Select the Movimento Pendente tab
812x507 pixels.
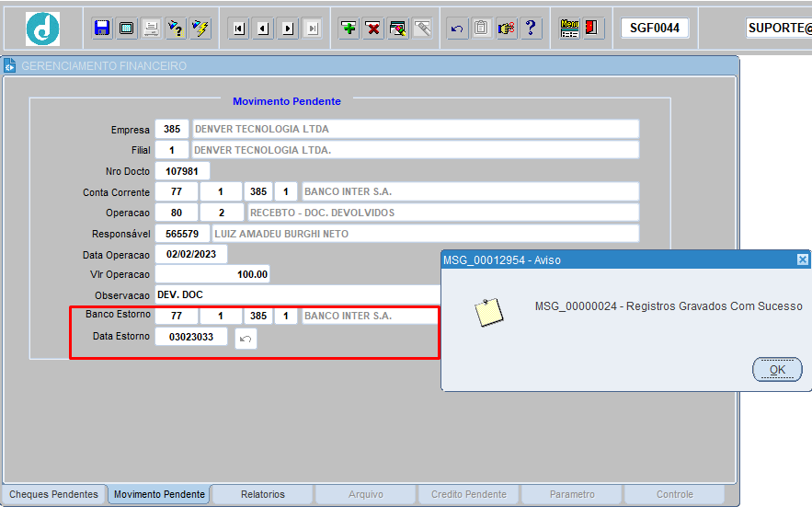[159, 494]
